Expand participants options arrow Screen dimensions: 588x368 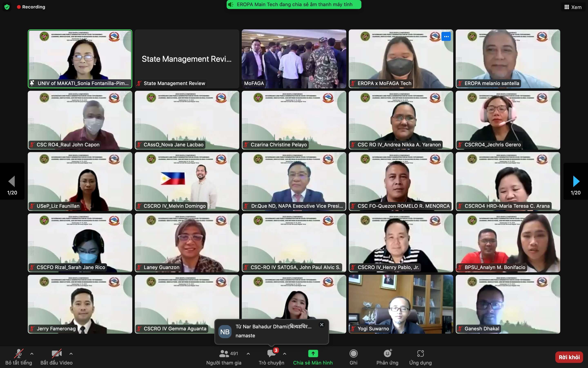[248, 354]
